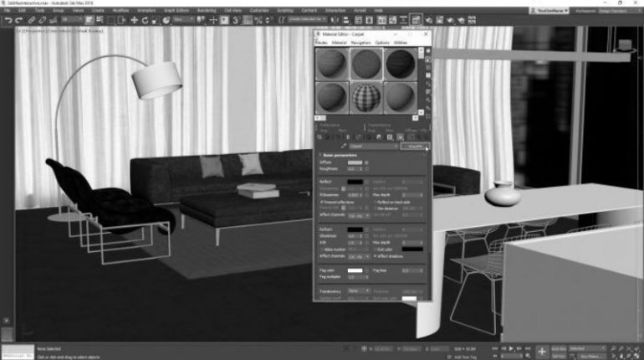Open Select by Name dialog
This screenshot has width=644, height=360.
pos(100,20)
